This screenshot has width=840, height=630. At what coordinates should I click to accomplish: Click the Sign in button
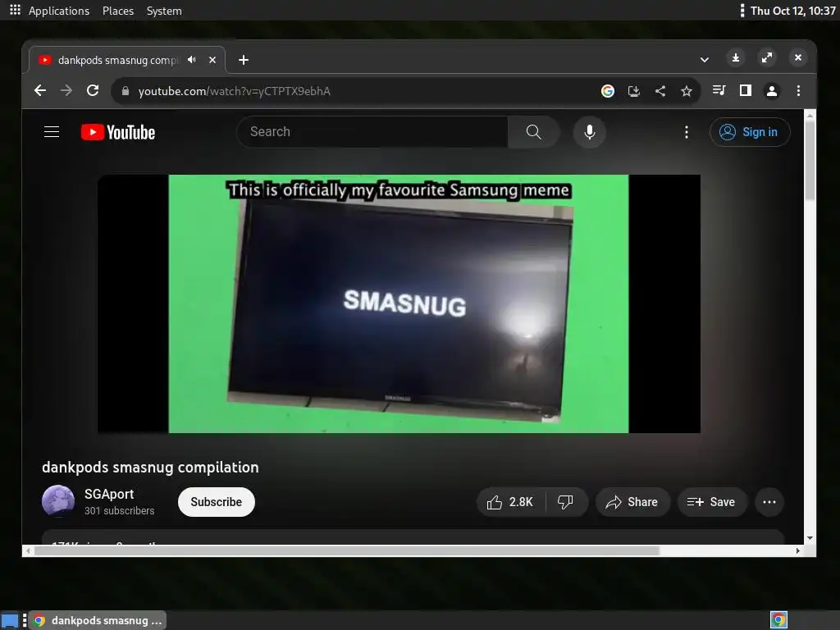click(750, 132)
